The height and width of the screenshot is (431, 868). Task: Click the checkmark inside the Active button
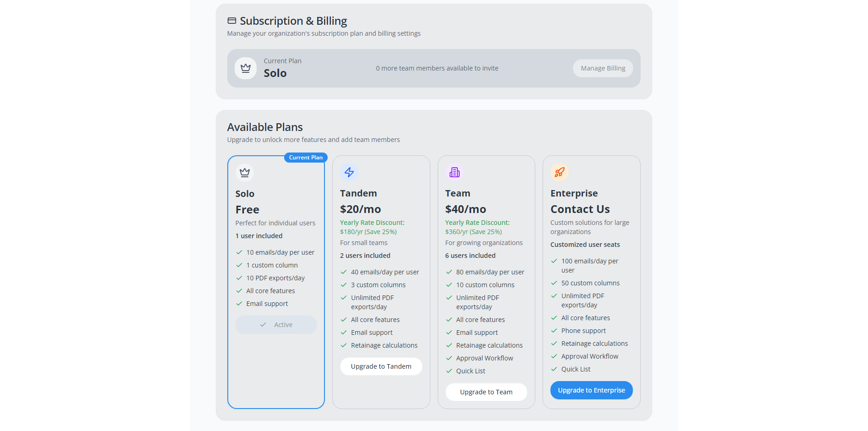263,324
